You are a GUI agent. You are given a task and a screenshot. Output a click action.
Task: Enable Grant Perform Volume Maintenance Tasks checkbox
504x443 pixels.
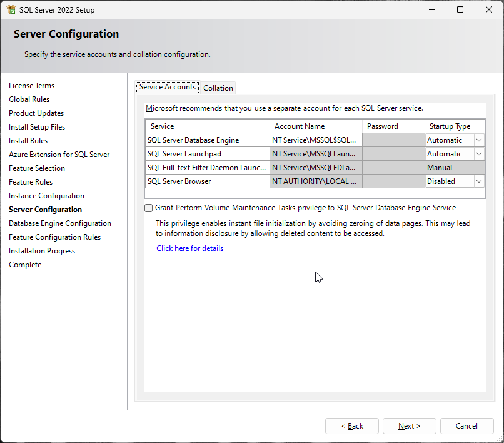149,208
